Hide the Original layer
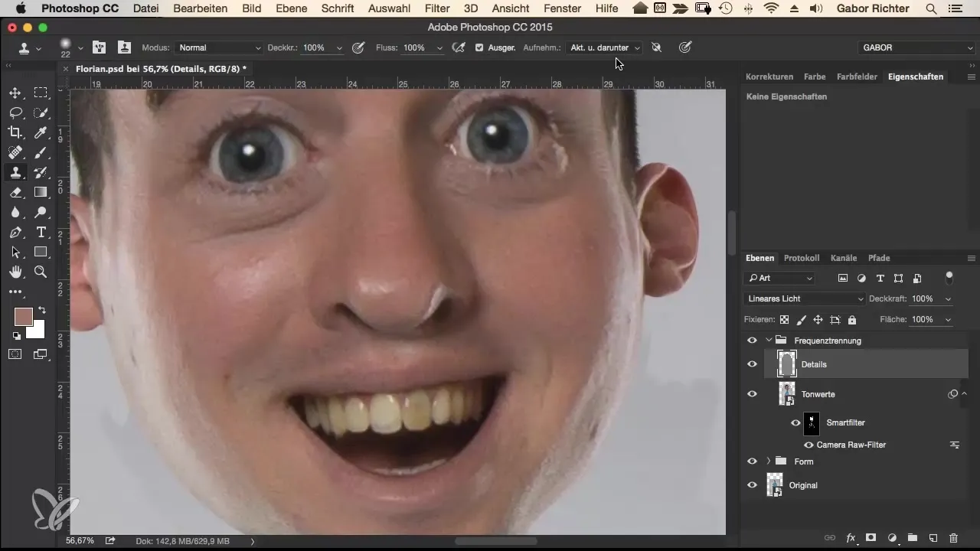This screenshot has width=980, height=551. click(752, 485)
